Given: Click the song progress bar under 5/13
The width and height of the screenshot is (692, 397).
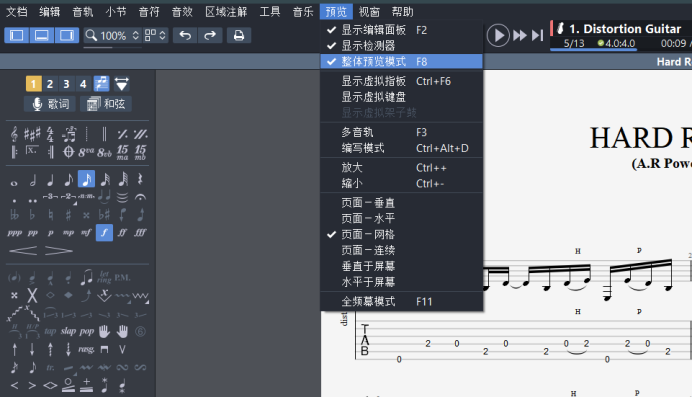Looking at the screenshot, I should point(593,50).
